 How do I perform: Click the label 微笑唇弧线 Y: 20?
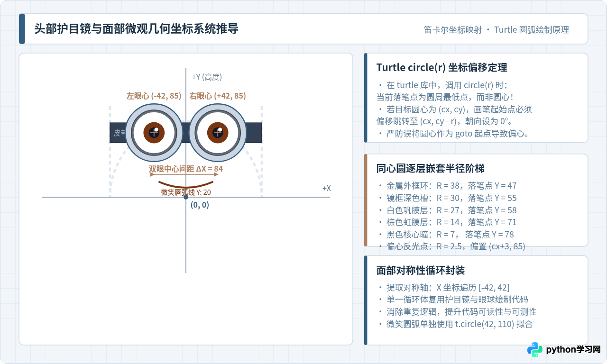186,192
